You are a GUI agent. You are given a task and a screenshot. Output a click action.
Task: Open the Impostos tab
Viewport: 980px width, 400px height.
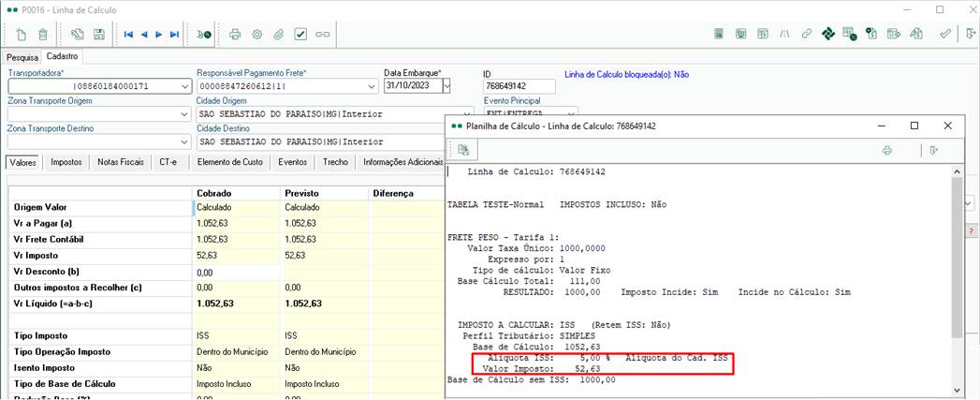click(x=66, y=162)
